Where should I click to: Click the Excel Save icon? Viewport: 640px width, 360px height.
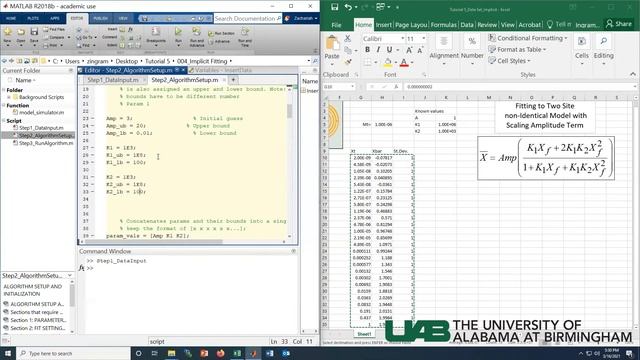tap(335, 7)
